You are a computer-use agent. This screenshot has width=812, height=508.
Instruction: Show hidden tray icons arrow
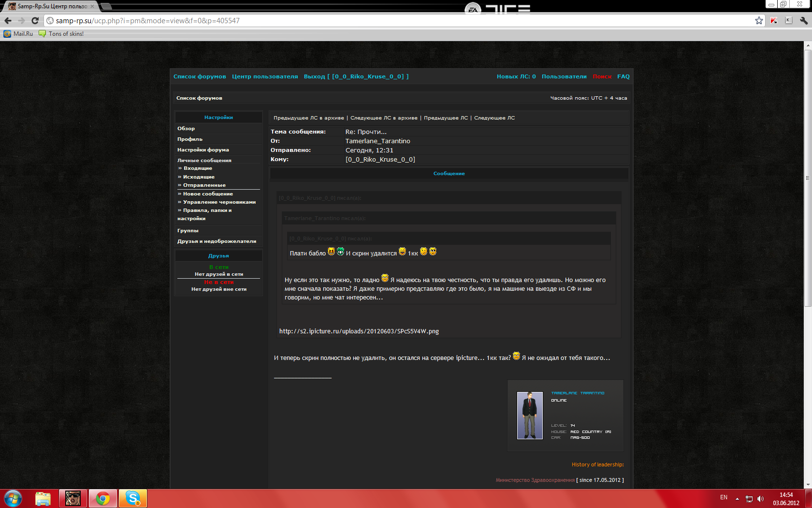click(x=737, y=498)
